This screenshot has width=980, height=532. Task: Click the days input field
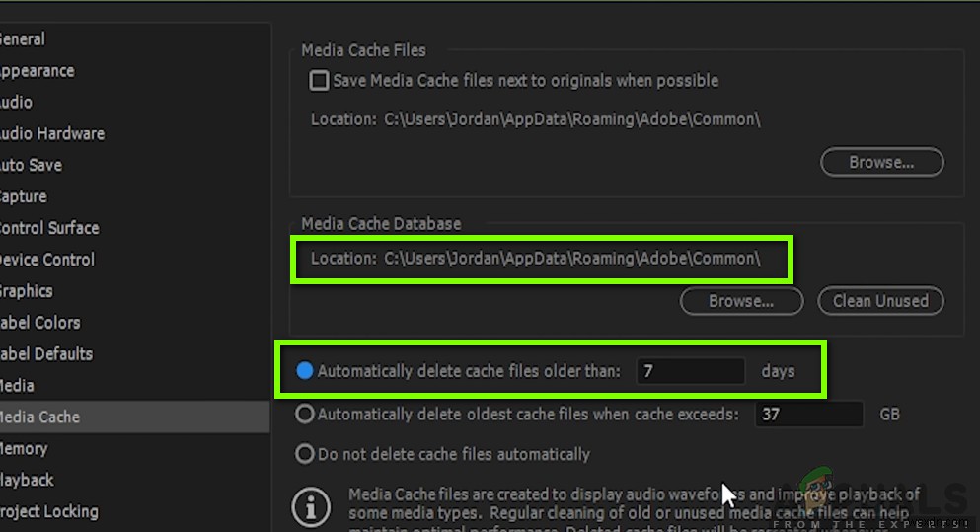690,371
